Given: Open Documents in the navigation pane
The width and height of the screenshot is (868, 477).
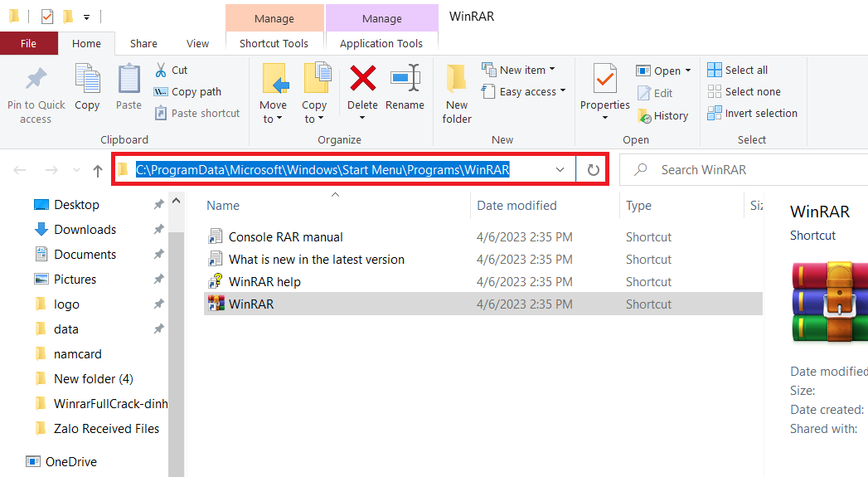Looking at the screenshot, I should (x=85, y=255).
